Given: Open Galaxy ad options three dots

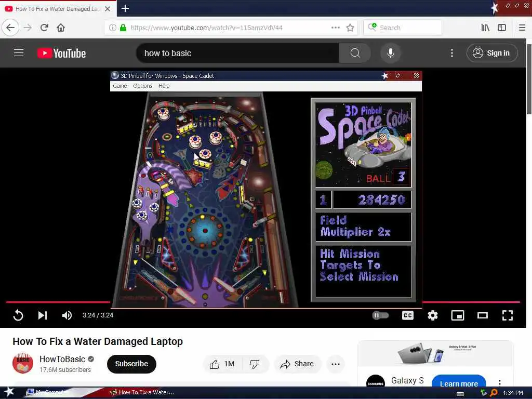Looking at the screenshot, I should click(500, 382).
